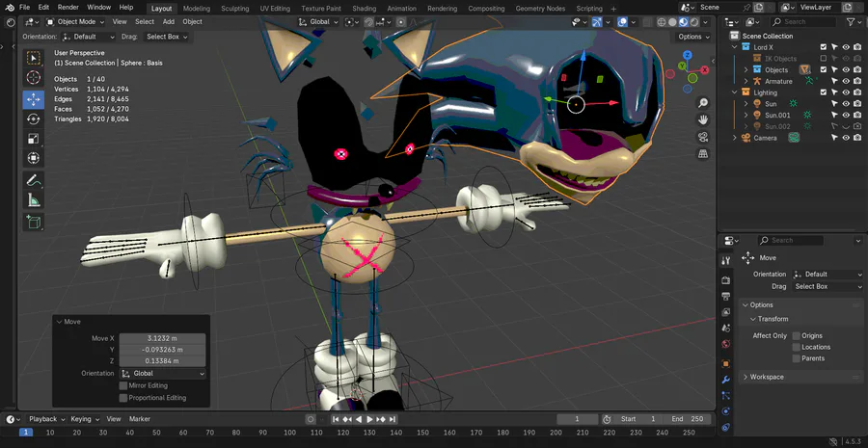Open Particles properties tab
The height and width of the screenshot is (448, 868).
[726, 396]
